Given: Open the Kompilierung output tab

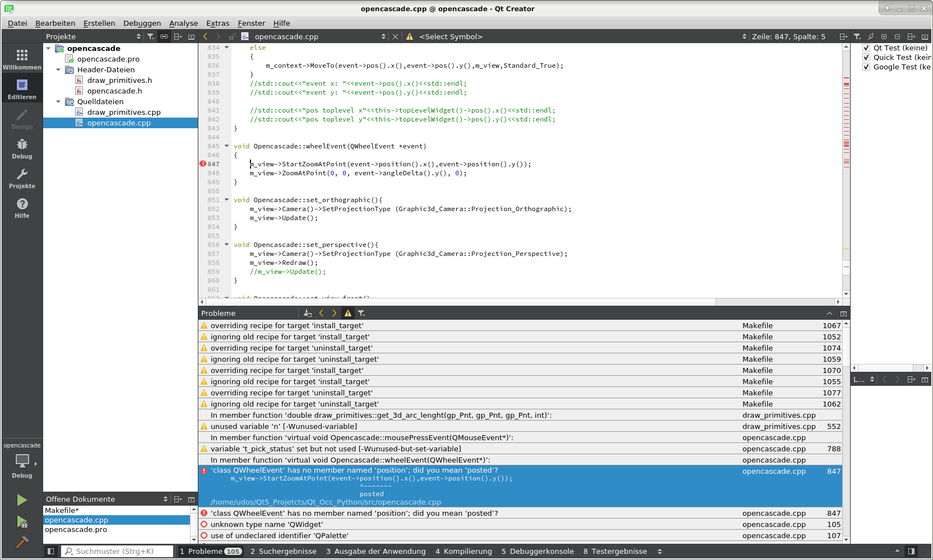Looking at the screenshot, I should click(463, 552).
